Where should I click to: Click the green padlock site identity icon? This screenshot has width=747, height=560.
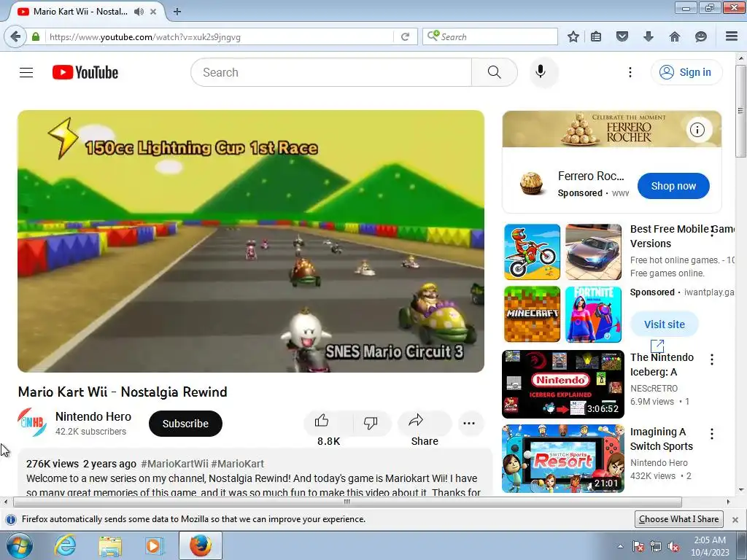36,36
